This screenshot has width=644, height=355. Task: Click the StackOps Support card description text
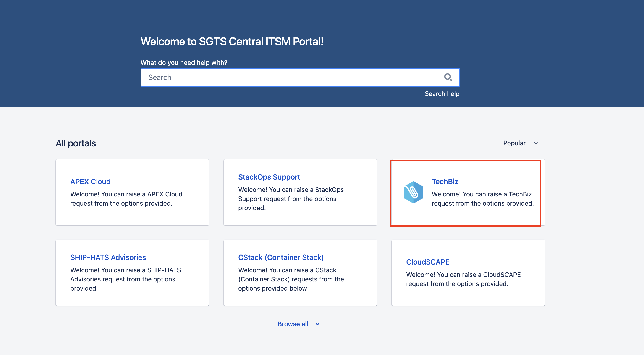tap(291, 199)
